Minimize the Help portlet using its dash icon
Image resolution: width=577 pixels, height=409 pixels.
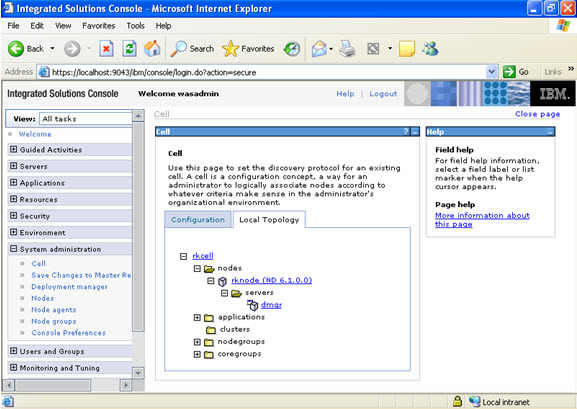(550, 132)
